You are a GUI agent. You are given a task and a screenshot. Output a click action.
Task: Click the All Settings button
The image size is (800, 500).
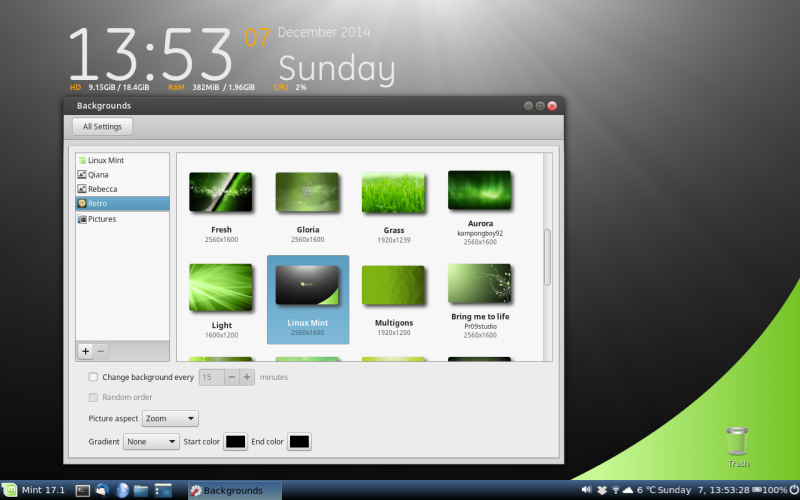click(102, 127)
